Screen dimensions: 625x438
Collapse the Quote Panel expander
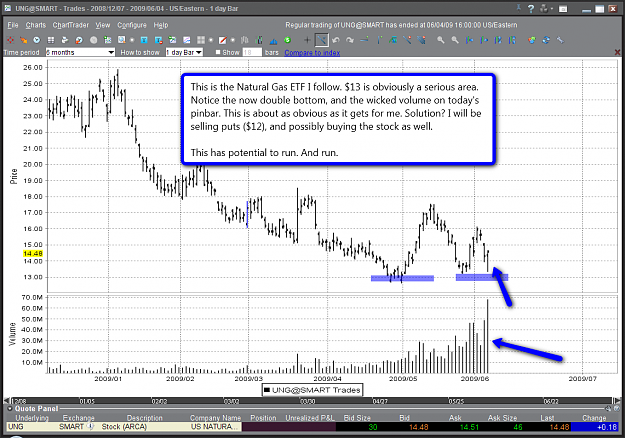[10, 409]
